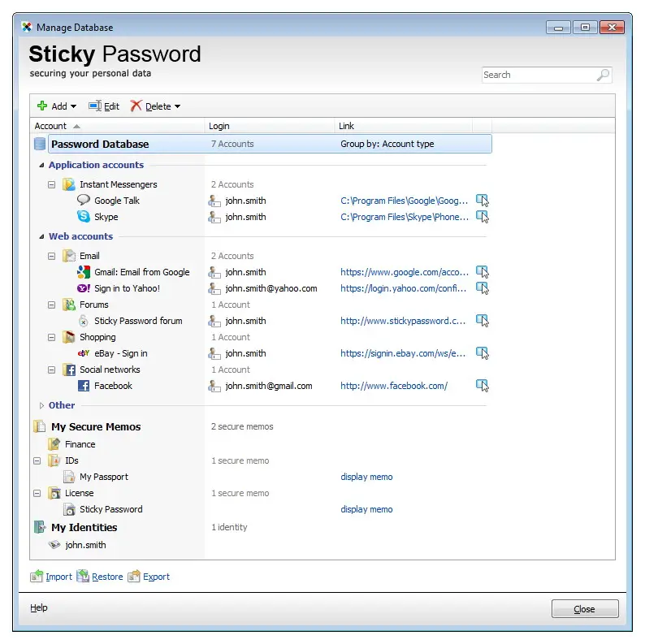Click the launch icon for Facebook link
645x644 pixels.
point(482,386)
